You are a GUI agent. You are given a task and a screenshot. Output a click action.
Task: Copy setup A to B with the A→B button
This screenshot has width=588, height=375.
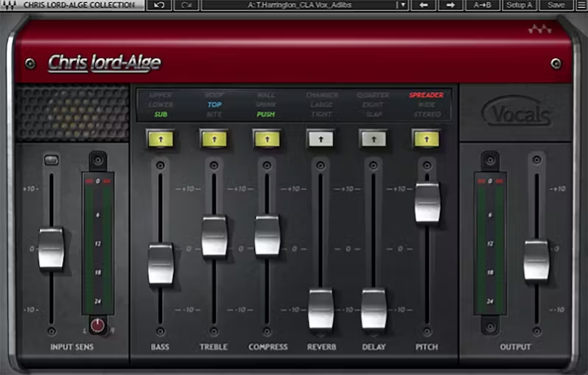tap(482, 5)
